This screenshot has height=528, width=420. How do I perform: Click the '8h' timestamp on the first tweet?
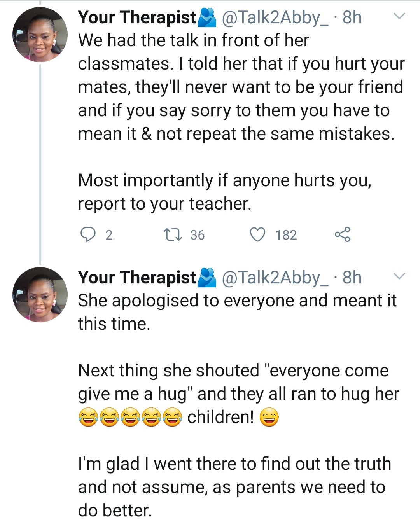(x=352, y=17)
